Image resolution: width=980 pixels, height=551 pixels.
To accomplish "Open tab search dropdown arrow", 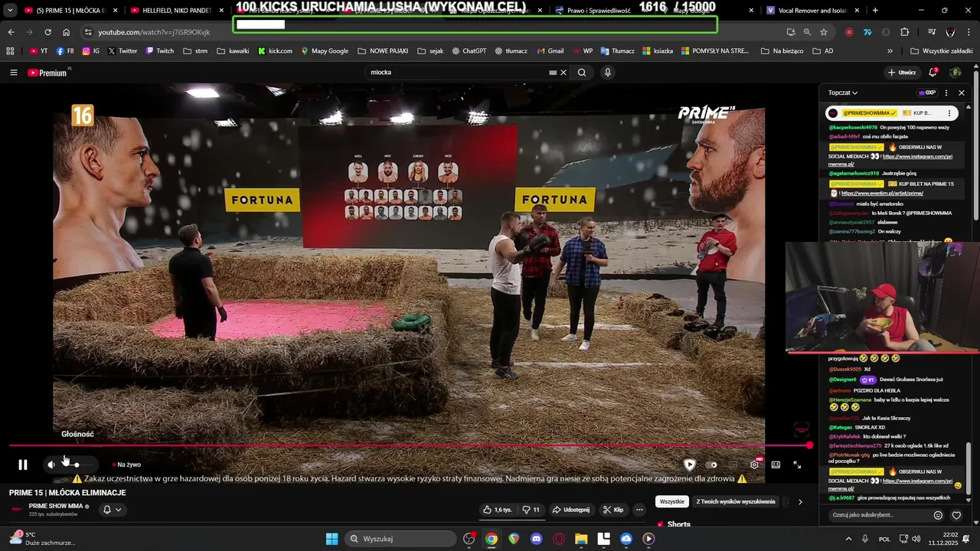I will (10, 11).
